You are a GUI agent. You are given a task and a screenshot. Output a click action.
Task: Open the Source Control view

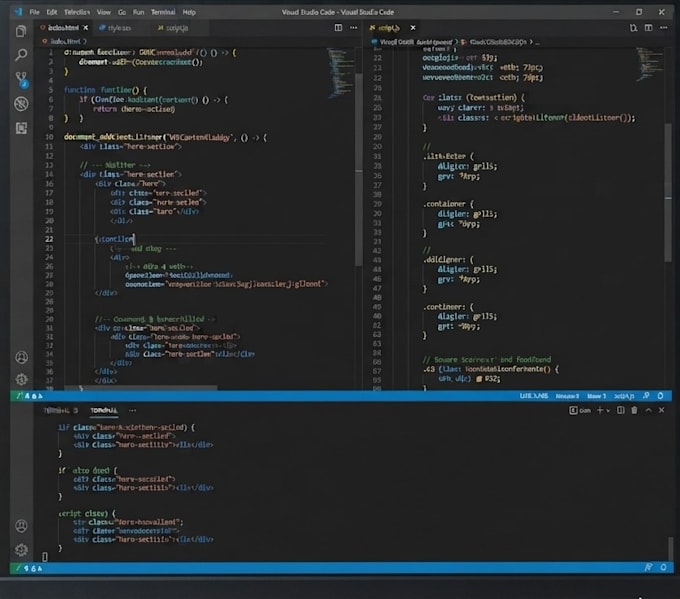[21, 79]
